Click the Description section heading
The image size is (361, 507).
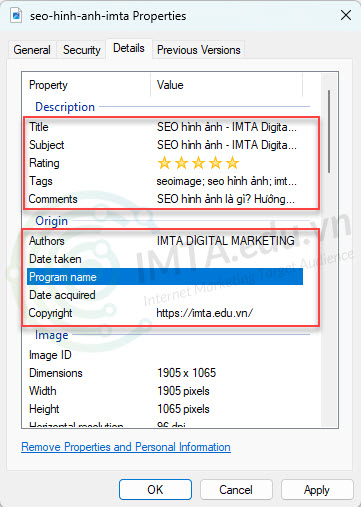click(x=65, y=107)
